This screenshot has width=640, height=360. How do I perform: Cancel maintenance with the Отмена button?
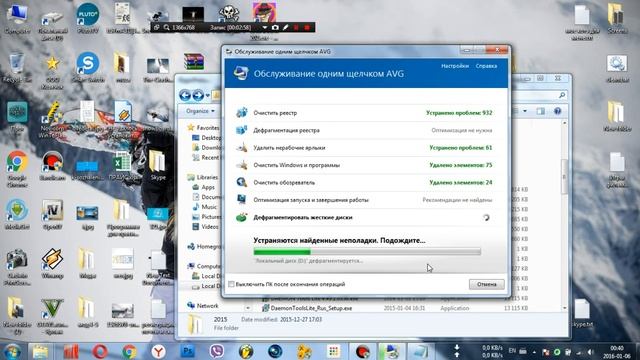click(487, 284)
